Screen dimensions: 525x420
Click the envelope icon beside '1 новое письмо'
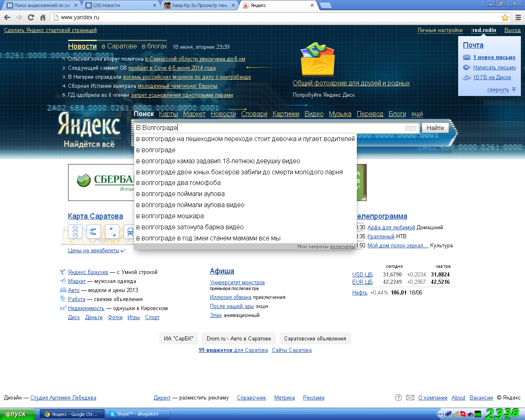pos(467,57)
